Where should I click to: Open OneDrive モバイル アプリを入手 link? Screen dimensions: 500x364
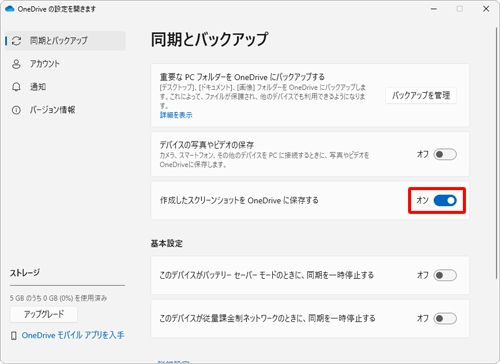point(73,335)
